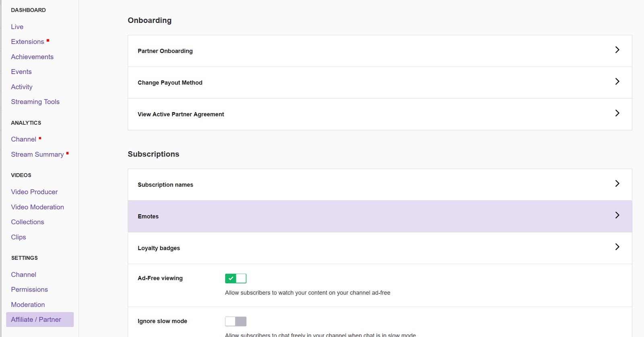
Task: Open the Live dashboard page
Action: pos(17,27)
